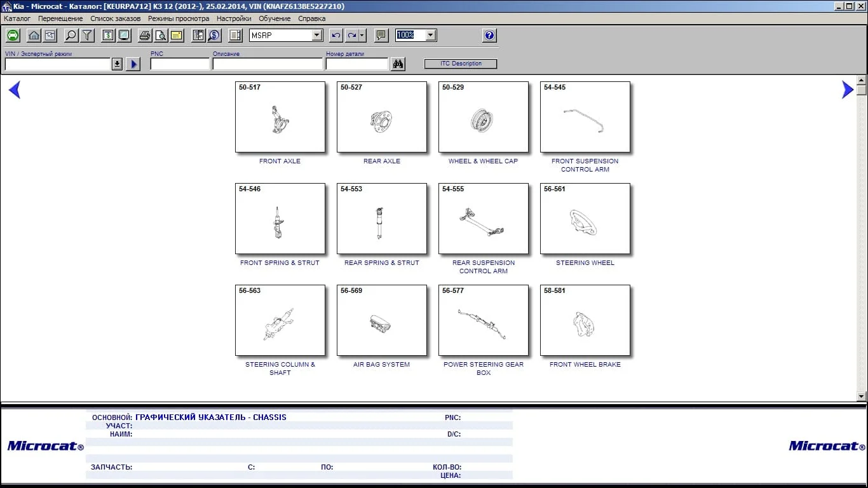Click the scrollbar down arrow

coord(862,396)
